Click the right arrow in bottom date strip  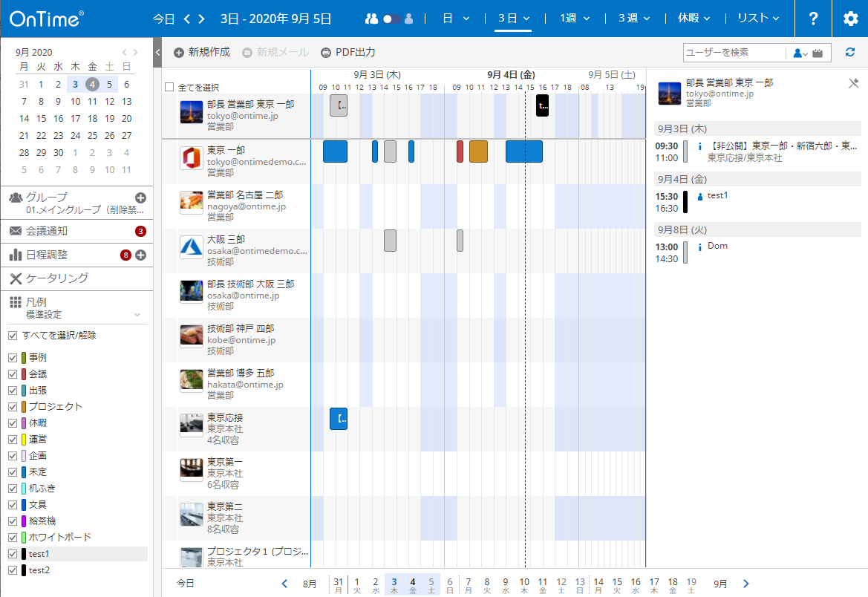(745, 583)
